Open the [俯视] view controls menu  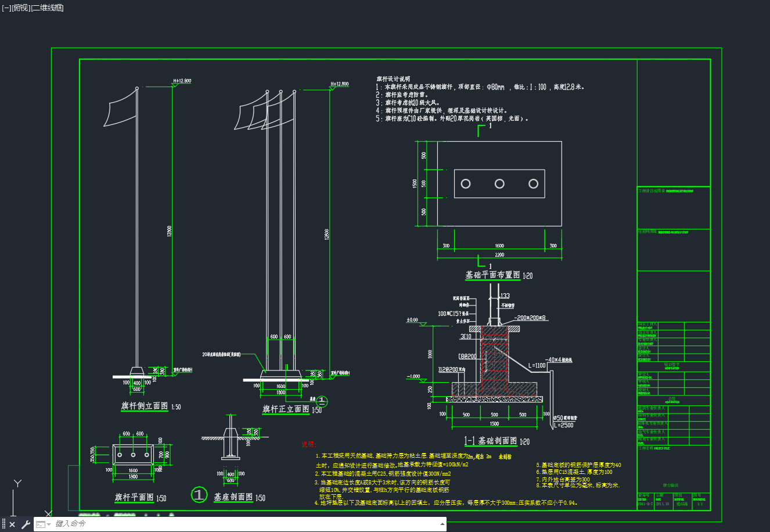pyautogui.click(x=20, y=8)
